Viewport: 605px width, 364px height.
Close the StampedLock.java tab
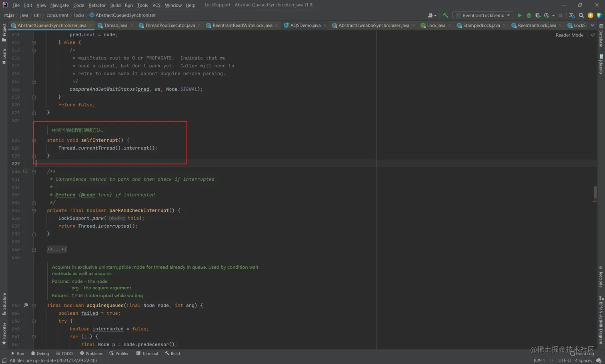(504, 25)
